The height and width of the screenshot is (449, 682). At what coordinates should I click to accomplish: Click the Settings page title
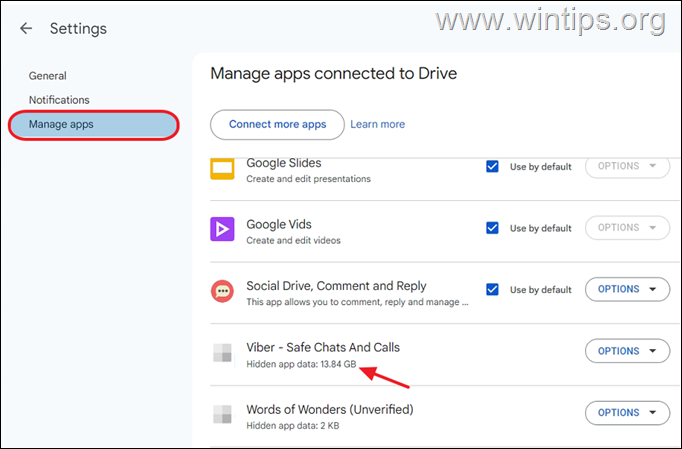(78, 29)
